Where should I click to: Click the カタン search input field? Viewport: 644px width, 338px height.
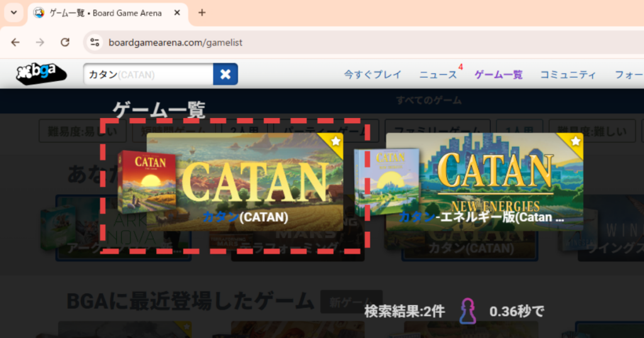(x=148, y=74)
